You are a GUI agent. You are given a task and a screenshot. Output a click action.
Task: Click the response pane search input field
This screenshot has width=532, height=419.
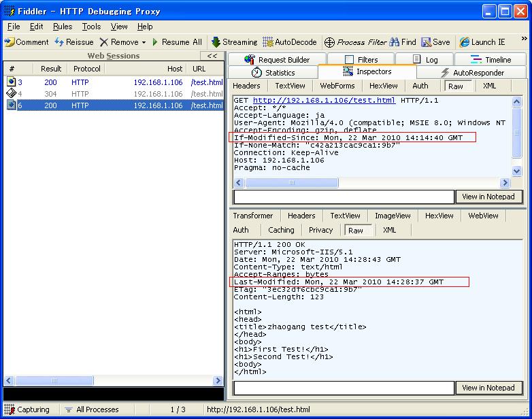point(344,388)
